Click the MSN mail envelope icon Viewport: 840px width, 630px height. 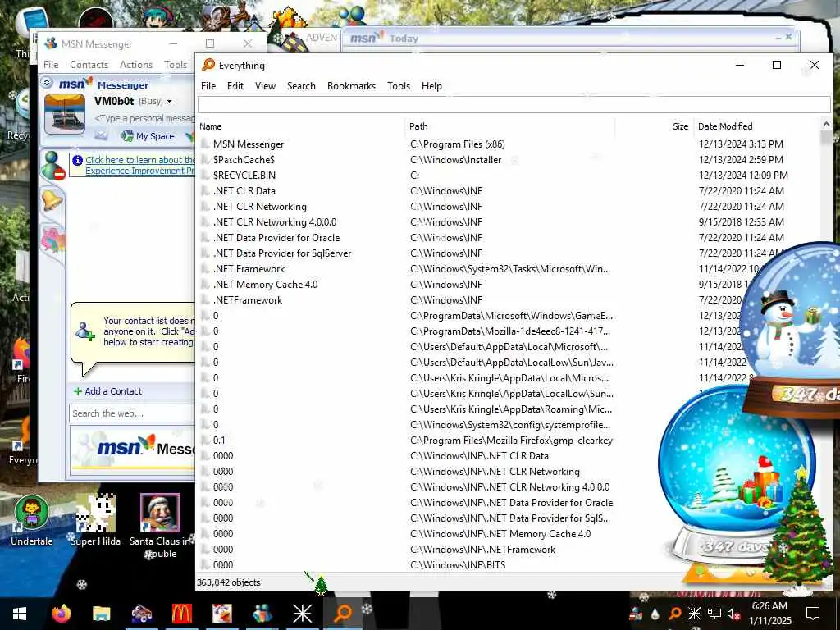click(101, 135)
